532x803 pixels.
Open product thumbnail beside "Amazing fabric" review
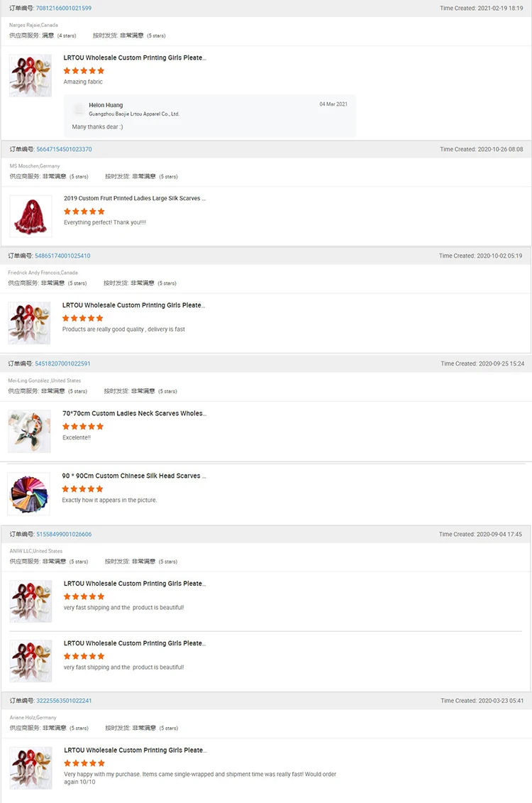(31, 75)
